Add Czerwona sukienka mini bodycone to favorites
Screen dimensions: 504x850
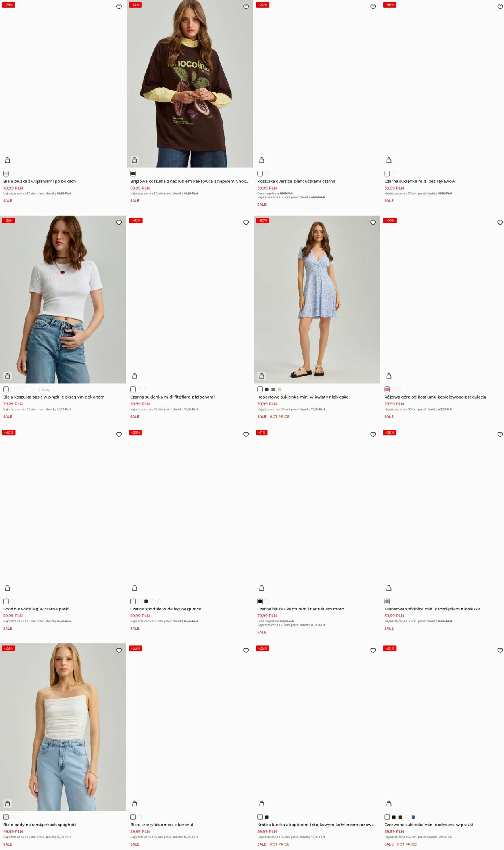[x=500, y=650]
